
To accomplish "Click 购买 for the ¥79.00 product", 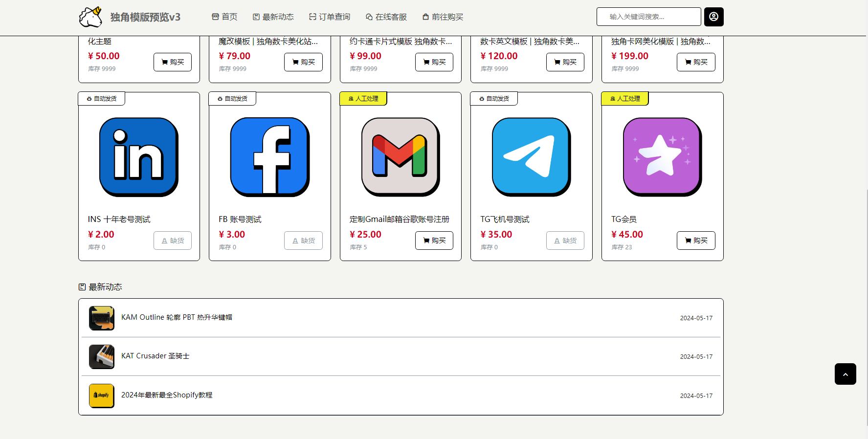I will point(303,62).
